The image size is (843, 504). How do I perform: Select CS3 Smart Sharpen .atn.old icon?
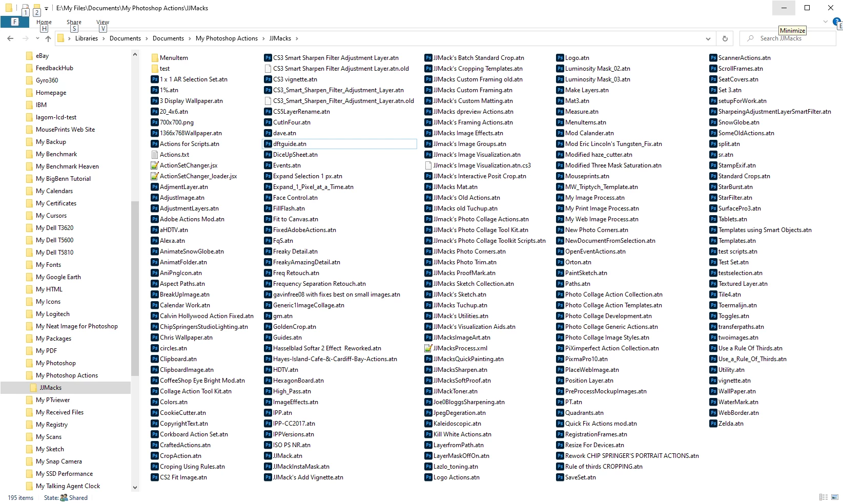click(268, 69)
